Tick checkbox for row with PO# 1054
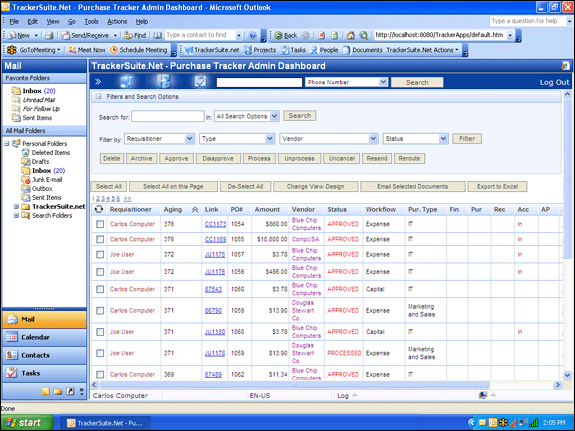575x431 pixels. pyautogui.click(x=100, y=224)
